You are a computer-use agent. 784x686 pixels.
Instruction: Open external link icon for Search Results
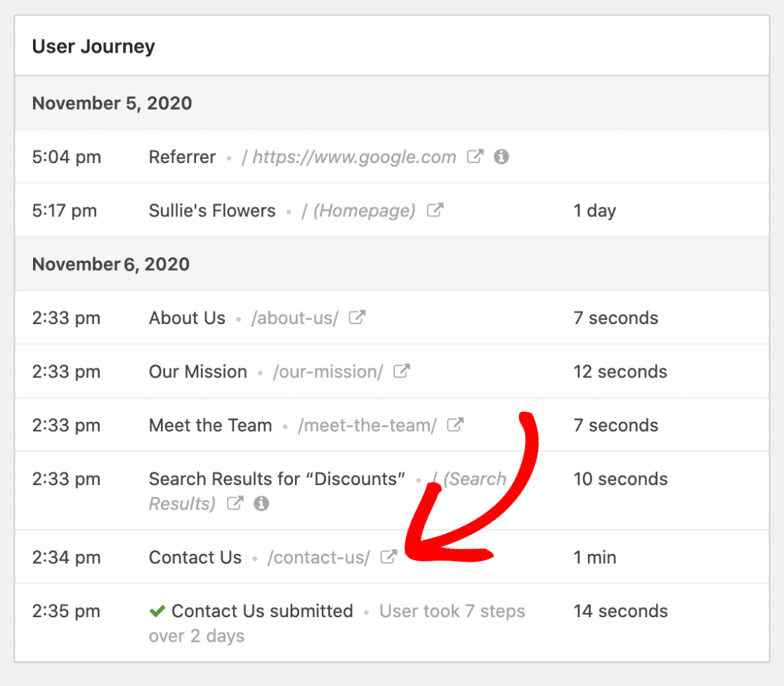[235, 503]
